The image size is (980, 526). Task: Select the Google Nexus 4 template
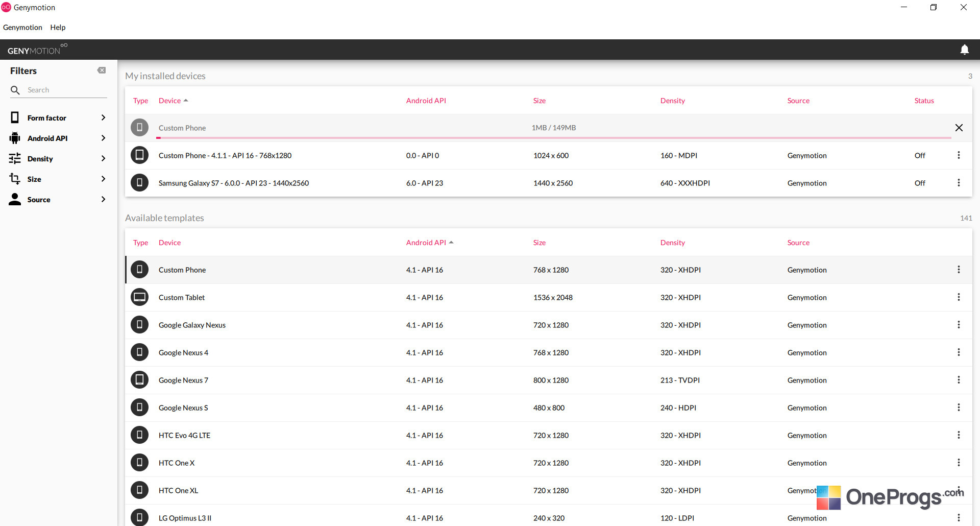point(549,352)
